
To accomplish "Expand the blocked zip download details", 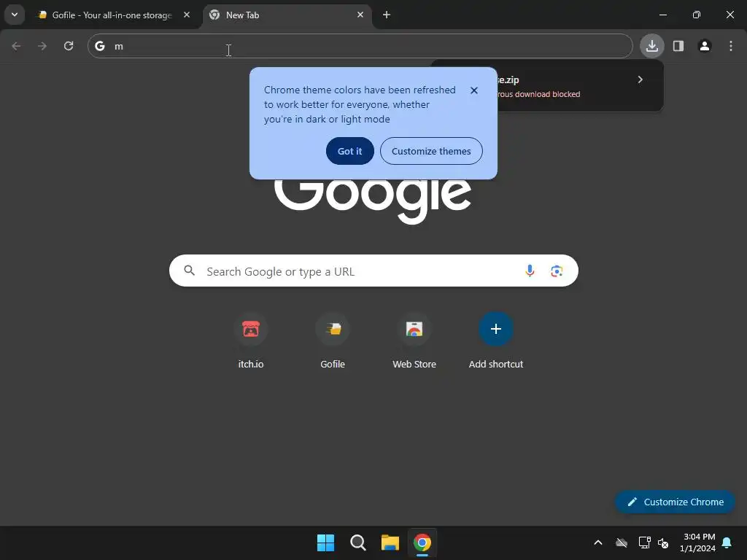I will point(640,79).
